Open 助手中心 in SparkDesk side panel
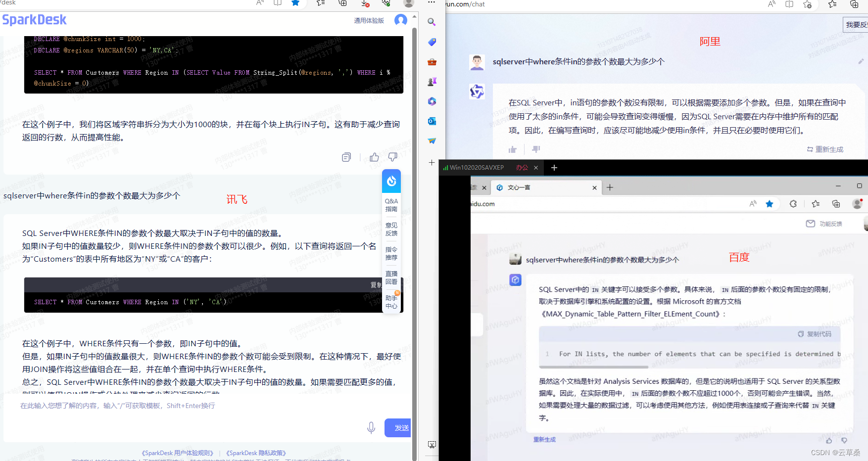Viewport: 868px width, 461px height. (x=391, y=302)
